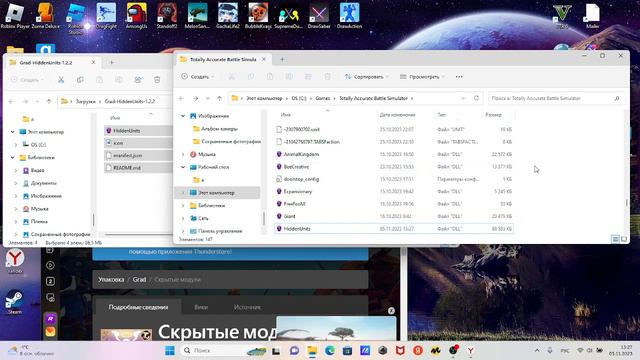Viewport: 640px width, 360px height.
Task: Open the Сортировать dropdown menu
Action: point(366,77)
